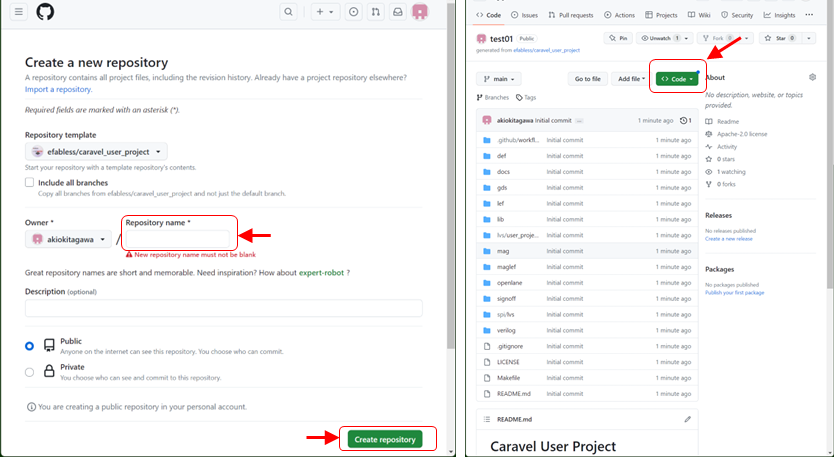
Task: Open the verilog folder
Action: pos(506,330)
